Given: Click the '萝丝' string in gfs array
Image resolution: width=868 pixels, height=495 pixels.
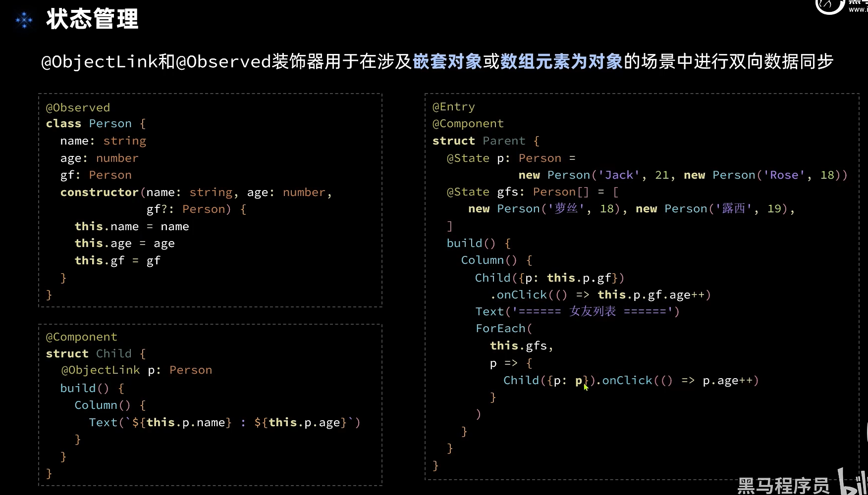Looking at the screenshot, I should [x=566, y=209].
